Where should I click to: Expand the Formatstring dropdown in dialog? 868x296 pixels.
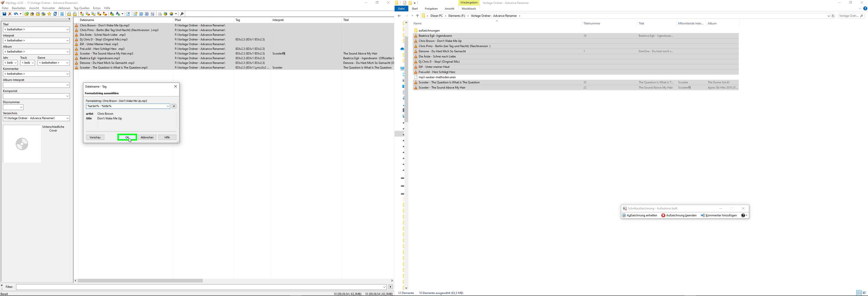coord(167,106)
